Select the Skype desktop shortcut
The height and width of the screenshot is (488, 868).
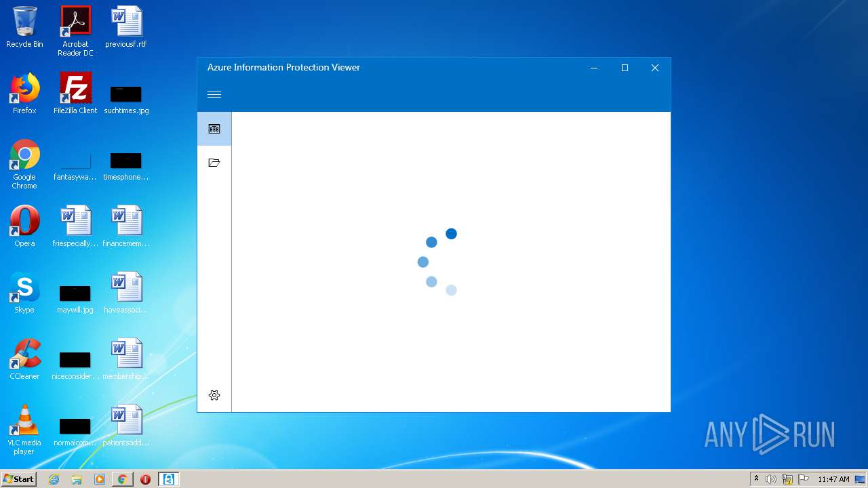(x=24, y=293)
